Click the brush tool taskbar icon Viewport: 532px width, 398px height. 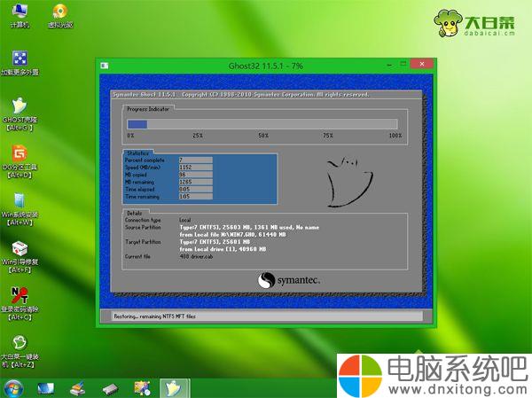[77, 389]
